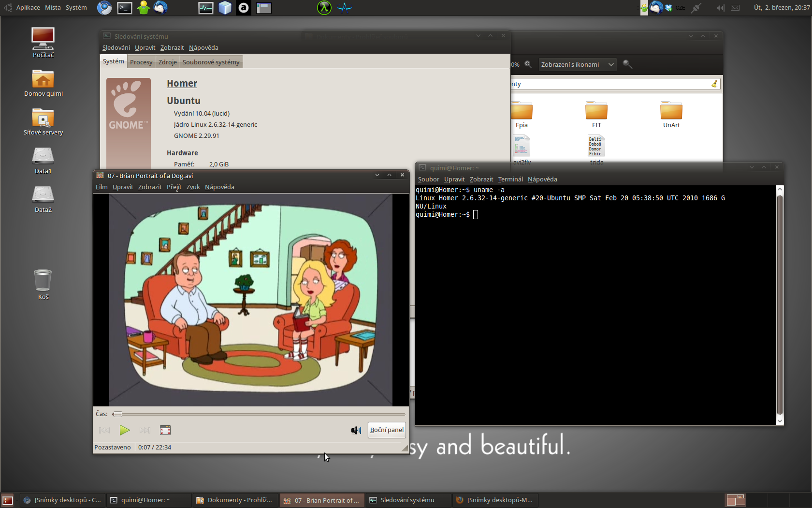Image resolution: width=812 pixels, height=508 pixels.
Task: Open the Terminál menu in terminal window
Action: (510, 179)
